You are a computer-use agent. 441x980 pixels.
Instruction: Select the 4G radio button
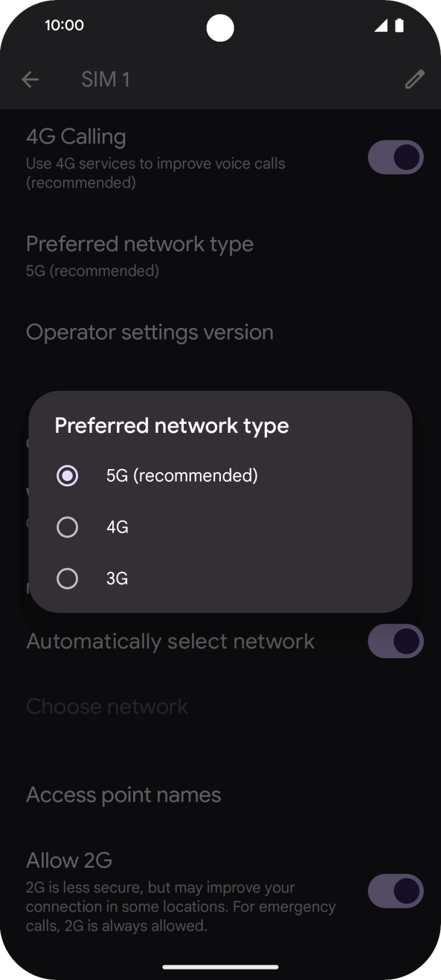pos(68,526)
